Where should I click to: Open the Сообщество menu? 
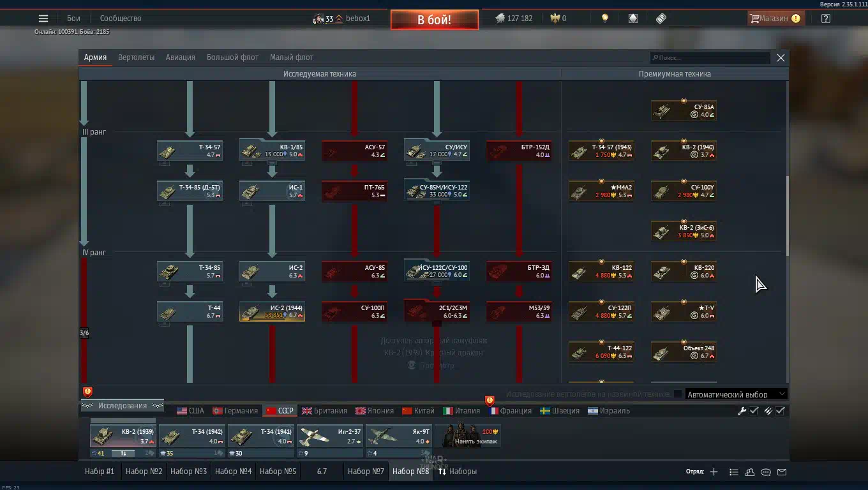tap(121, 19)
